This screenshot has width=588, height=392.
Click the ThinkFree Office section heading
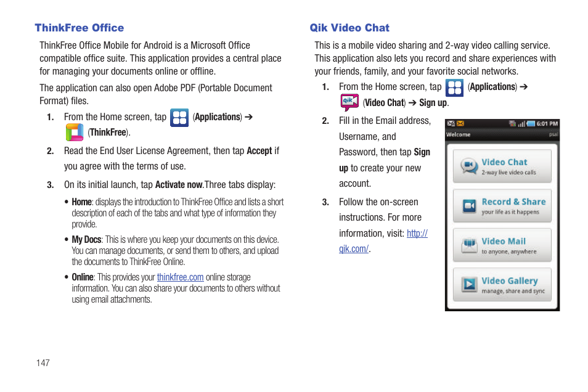(80, 28)
